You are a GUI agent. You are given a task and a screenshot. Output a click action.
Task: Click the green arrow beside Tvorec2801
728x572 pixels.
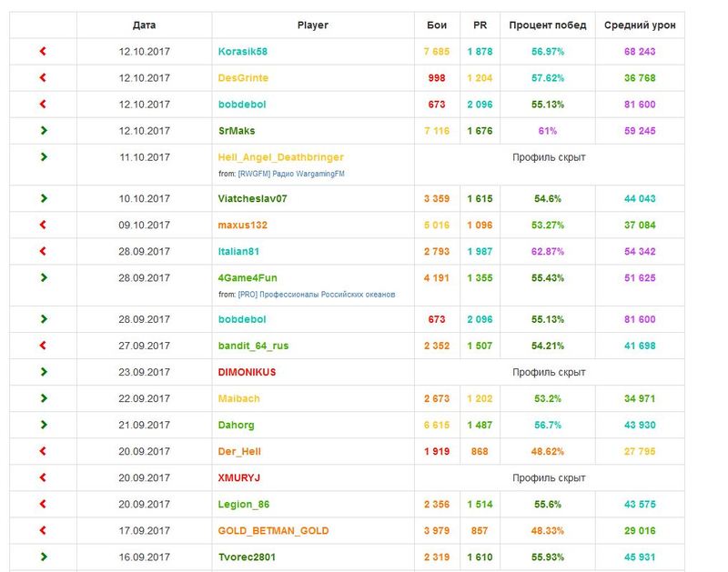(x=43, y=557)
